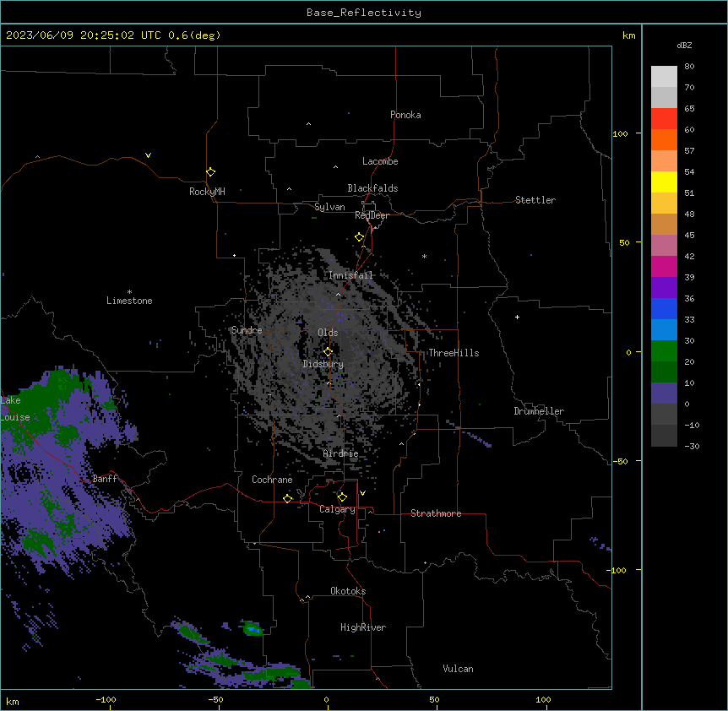The width and height of the screenshot is (728, 711).
Task: Click the 45 value on dBZ legend
Action: (x=689, y=236)
